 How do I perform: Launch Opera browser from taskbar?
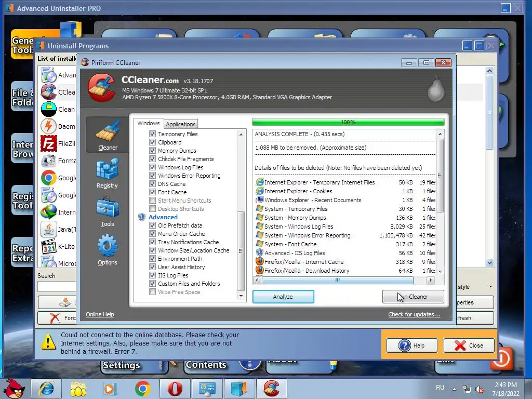click(x=175, y=389)
